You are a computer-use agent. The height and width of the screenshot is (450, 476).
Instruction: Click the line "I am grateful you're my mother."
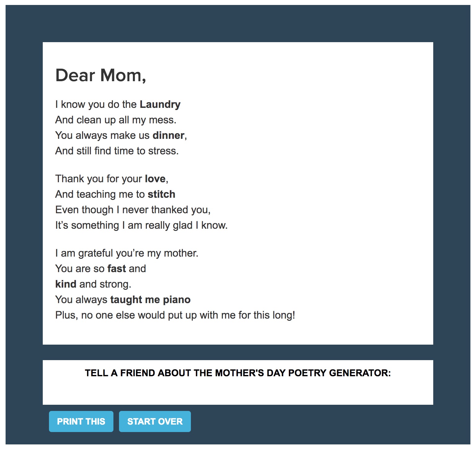tap(126, 253)
